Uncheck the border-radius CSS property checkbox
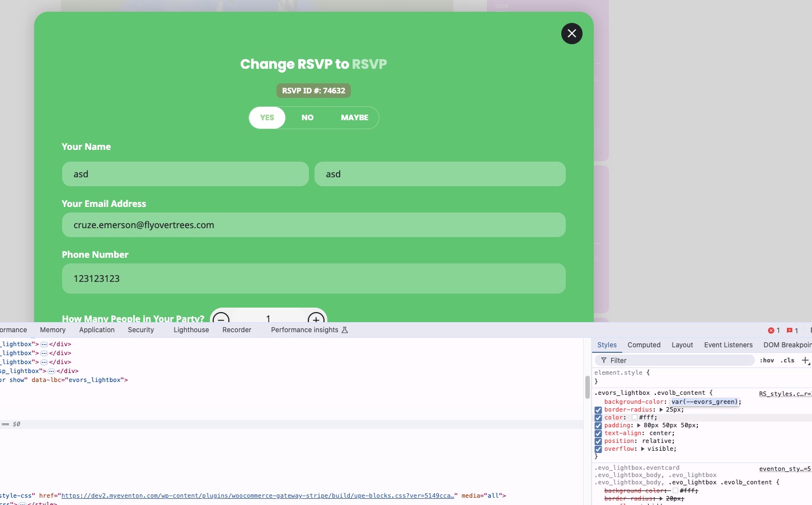The height and width of the screenshot is (505, 812). click(598, 410)
